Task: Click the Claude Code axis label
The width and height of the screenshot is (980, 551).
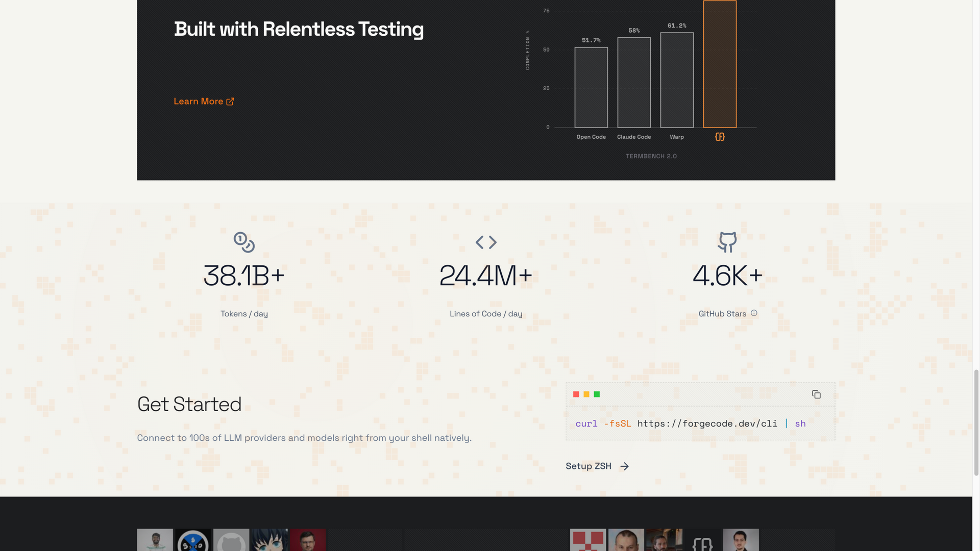Action: [634, 137]
